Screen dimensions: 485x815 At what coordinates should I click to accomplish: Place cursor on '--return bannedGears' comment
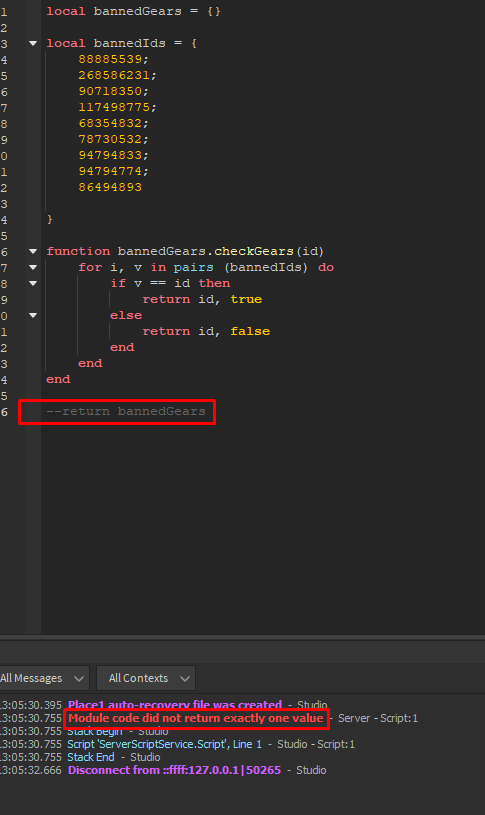click(126, 412)
